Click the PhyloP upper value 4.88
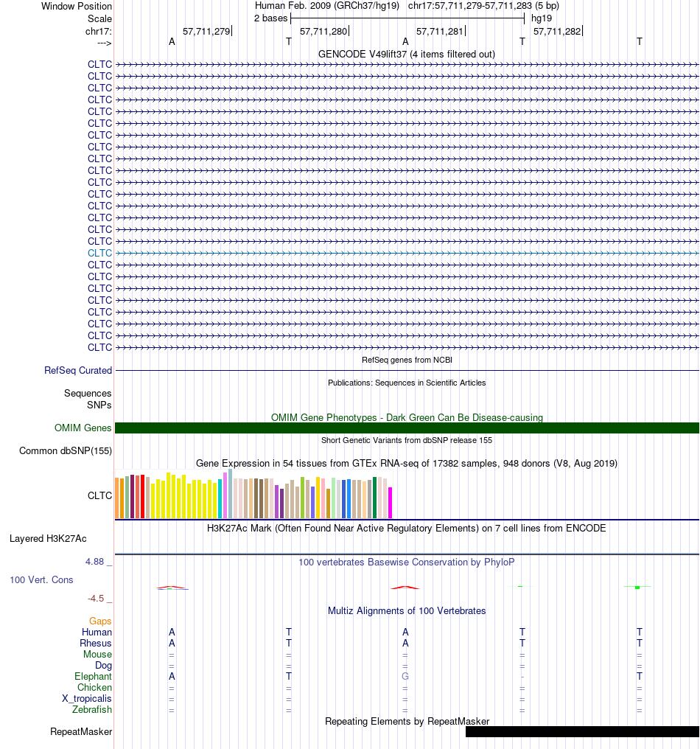Image resolution: width=700 pixels, height=749 pixels. [x=94, y=561]
